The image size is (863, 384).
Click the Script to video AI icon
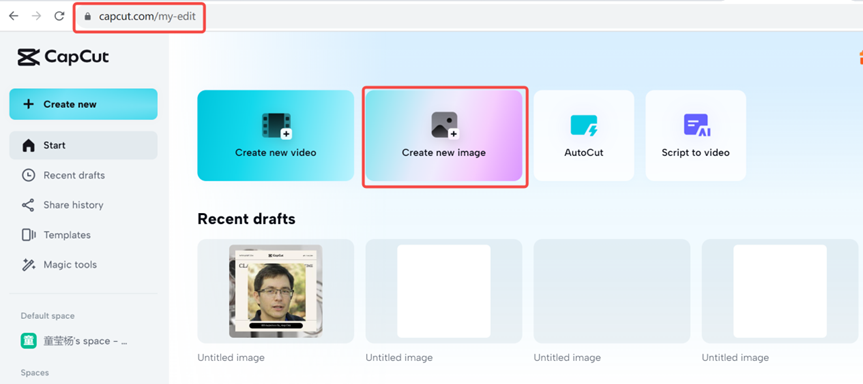point(696,125)
